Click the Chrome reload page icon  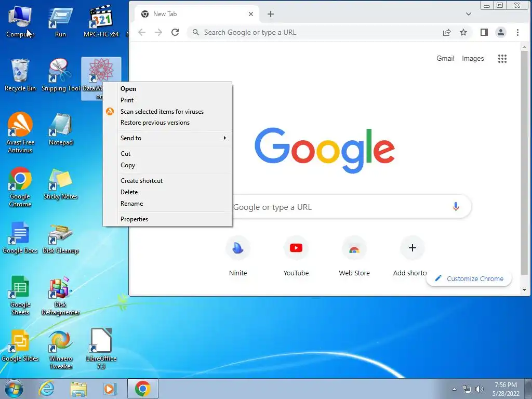[x=175, y=32]
